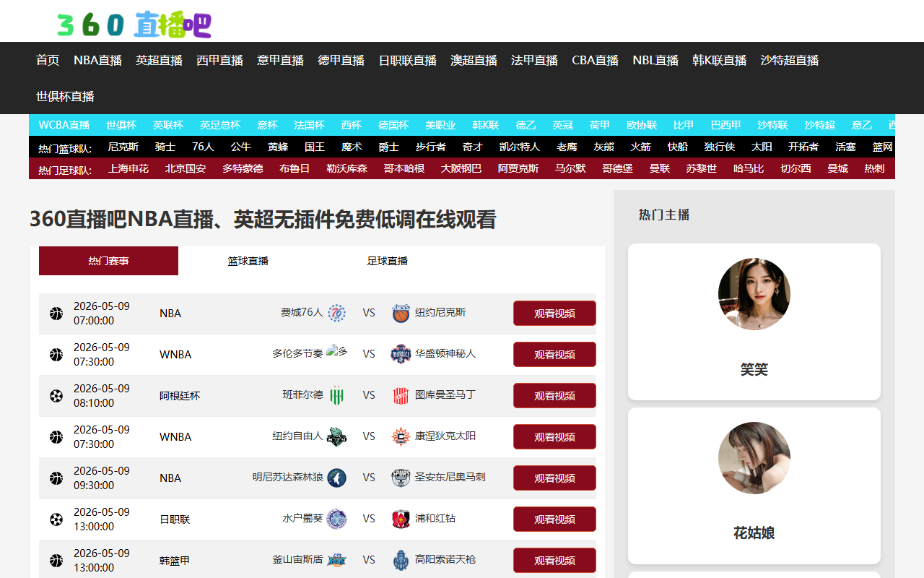
Task: Click the 韩篮甲 league label
Action: pyautogui.click(x=175, y=561)
